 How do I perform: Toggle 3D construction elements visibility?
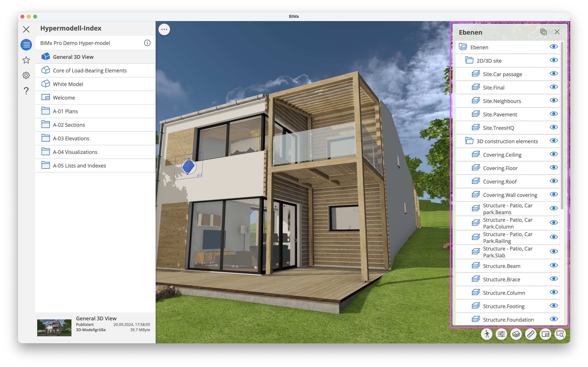point(553,141)
